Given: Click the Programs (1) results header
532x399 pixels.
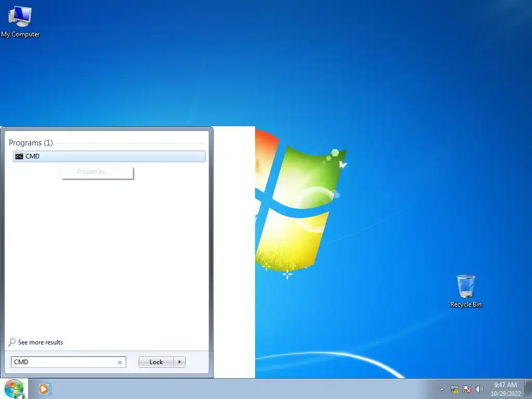Looking at the screenshot, I should tap(31, 143).
